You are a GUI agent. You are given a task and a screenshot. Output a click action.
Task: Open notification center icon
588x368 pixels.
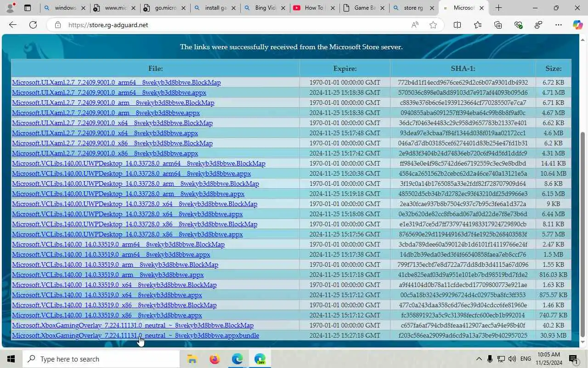[573, 359]
